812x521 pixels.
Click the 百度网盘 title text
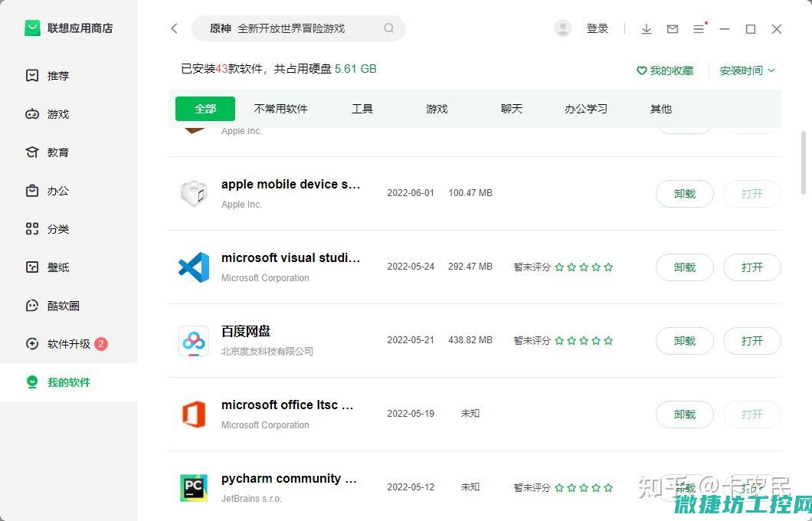(x=246, y=331)
